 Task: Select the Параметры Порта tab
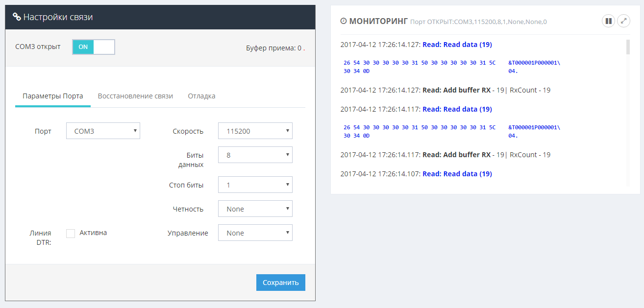(x=53, y=96)
